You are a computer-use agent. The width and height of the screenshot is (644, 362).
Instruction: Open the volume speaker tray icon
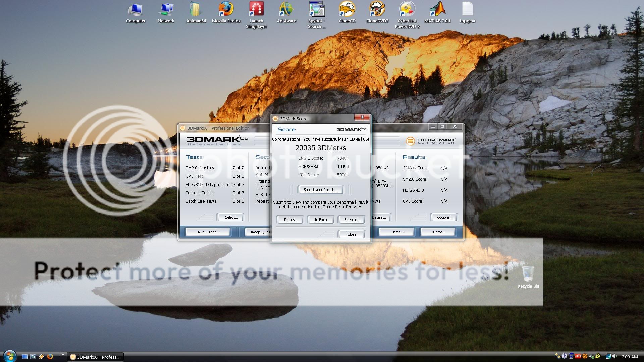[x=614, y=357]
